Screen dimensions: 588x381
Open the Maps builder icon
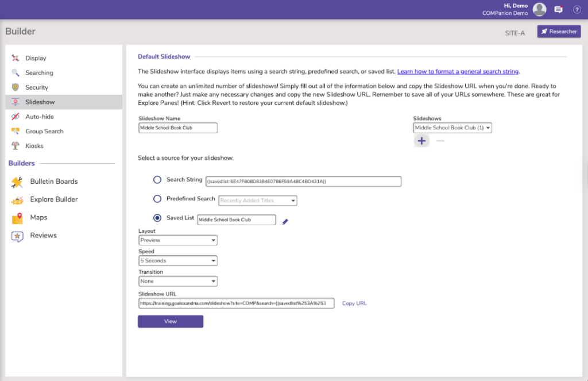click(x=17, y=218)
